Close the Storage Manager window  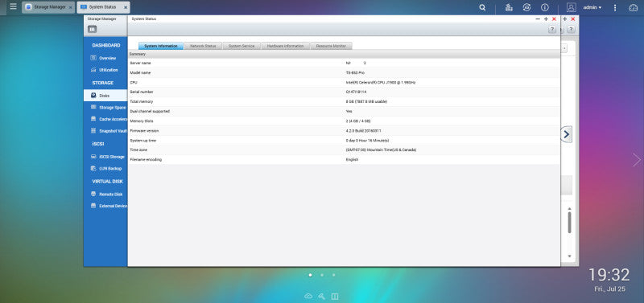pos(573,18)
